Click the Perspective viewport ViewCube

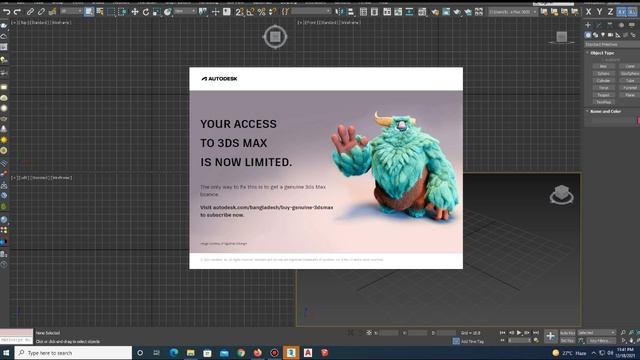(x=562, y=195)
